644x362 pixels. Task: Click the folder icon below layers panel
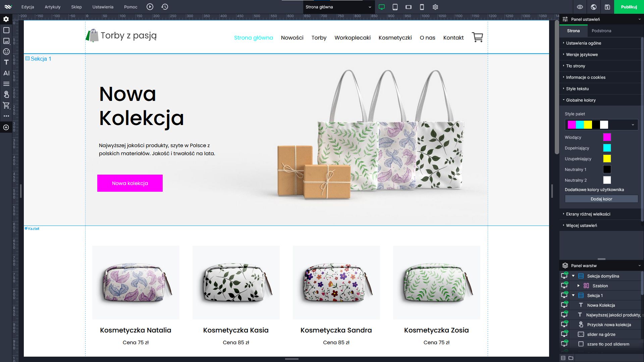tap(571, 358)
